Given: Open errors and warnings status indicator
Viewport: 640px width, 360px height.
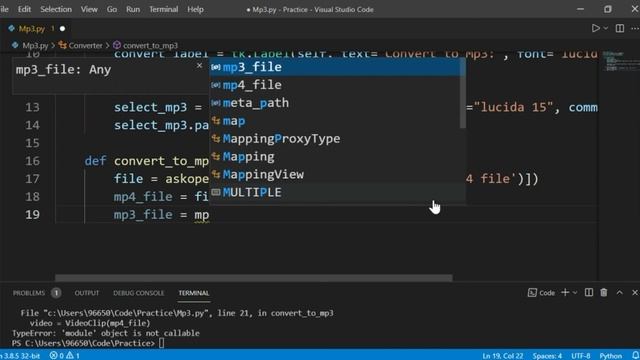Looking at the screenshot, I should click(64, 356).
